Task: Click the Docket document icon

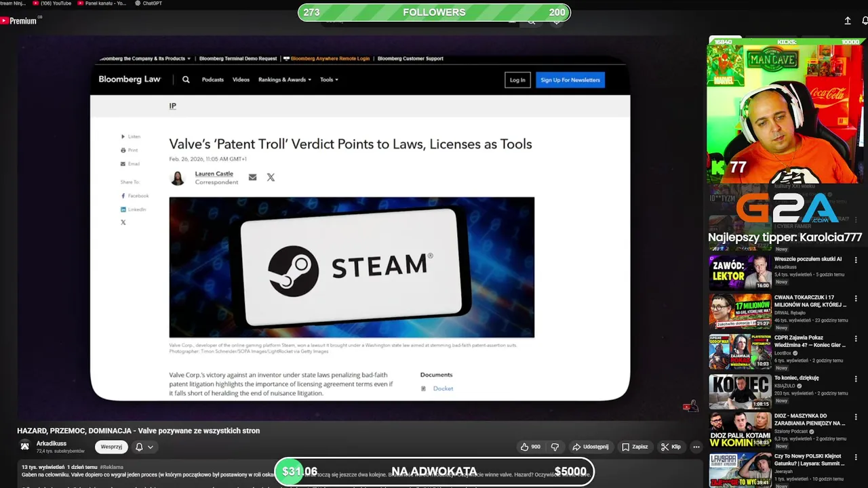Action: (x=424, y=388)
